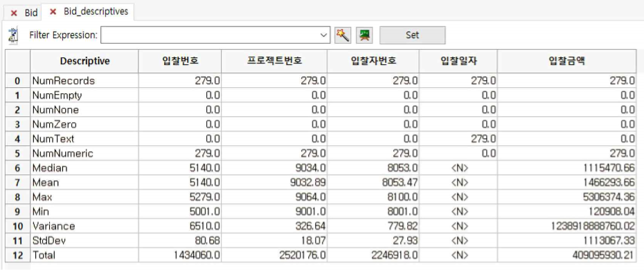Image resolution: width=644 pixels, height=271 pixels.
Task: Click the filter wizard wand icon
Action: point(343,35)
